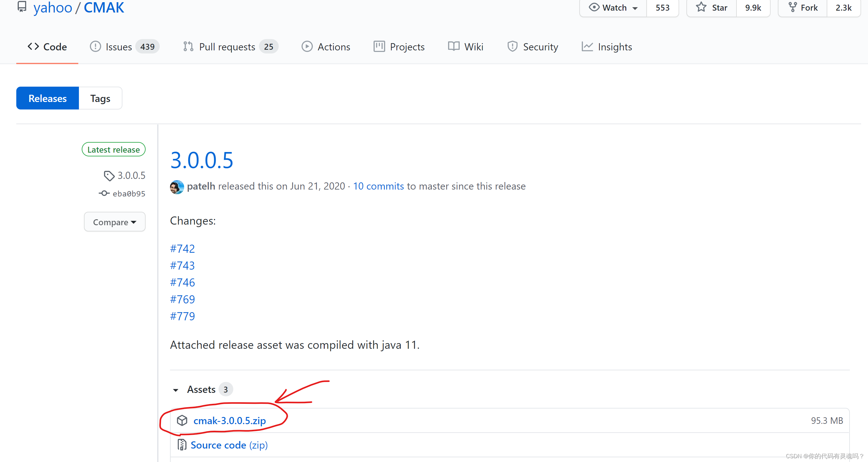868x462 pixels.
Task: Select the Releases button
Action: coord(48,98)
